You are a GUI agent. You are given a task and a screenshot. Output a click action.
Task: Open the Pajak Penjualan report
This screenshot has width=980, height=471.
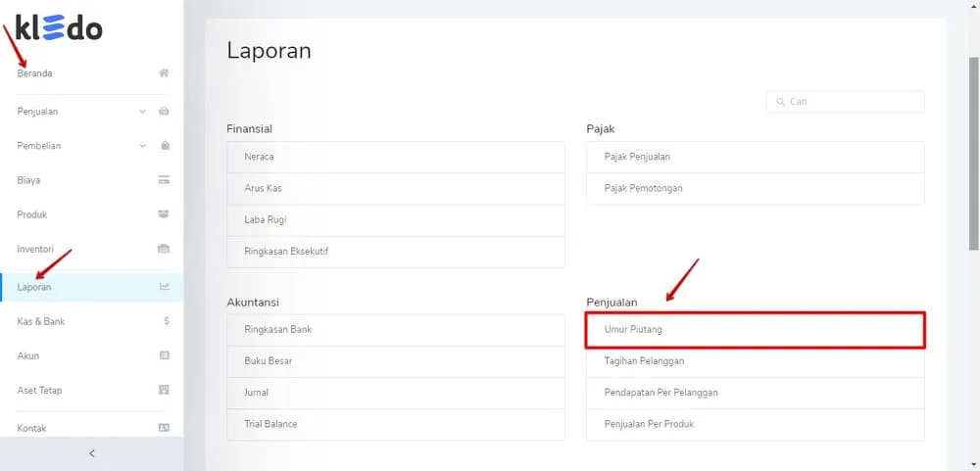coord(755,157)
